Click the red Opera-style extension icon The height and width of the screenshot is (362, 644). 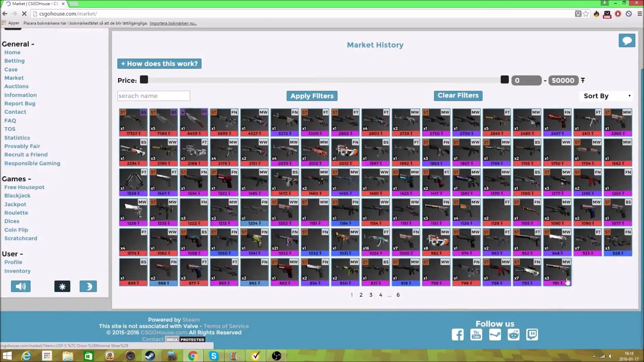pos(618,14)
